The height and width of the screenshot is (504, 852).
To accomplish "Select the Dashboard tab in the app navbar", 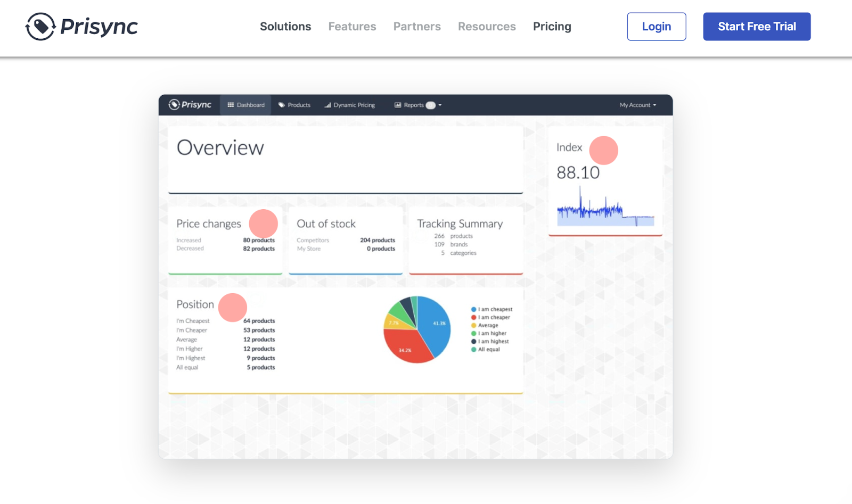I will [246, 105].
